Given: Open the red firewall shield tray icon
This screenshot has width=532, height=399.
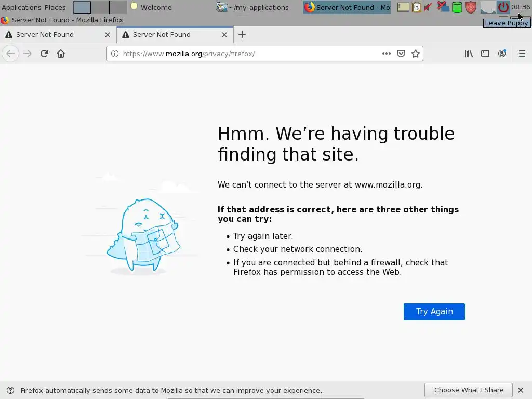Looking at the screenshot, I should click(x=471, y=7).
